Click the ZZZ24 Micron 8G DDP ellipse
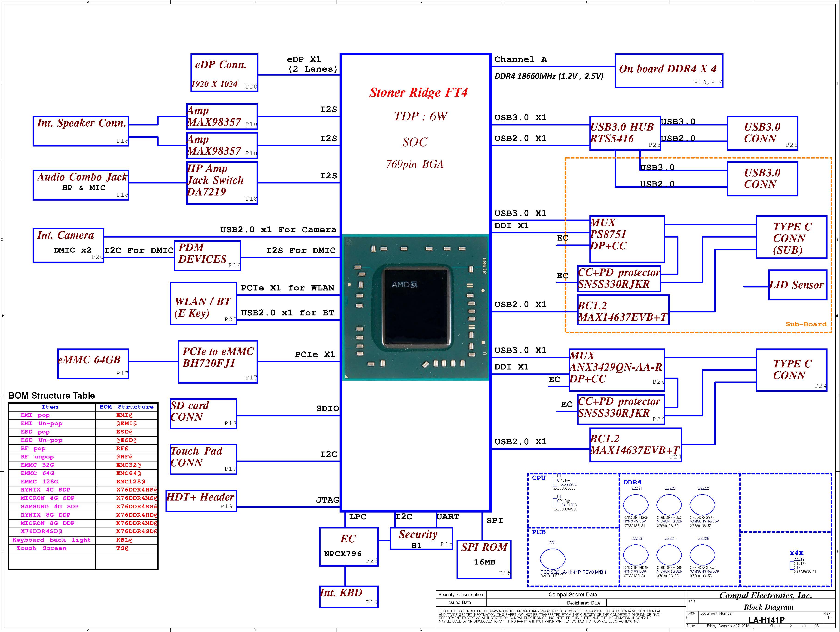Screen dimensions: 840x632 click(x=669, y=555)
